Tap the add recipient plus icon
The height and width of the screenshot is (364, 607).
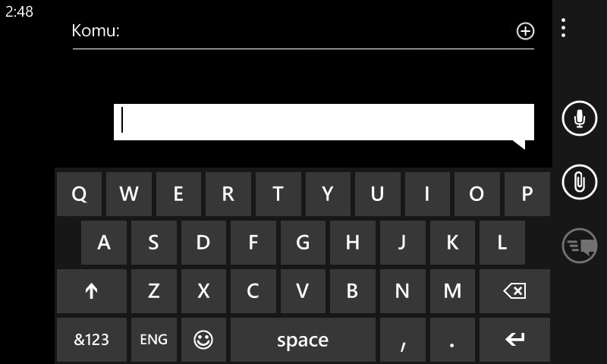pyautogui.click(x=525, y=31)
